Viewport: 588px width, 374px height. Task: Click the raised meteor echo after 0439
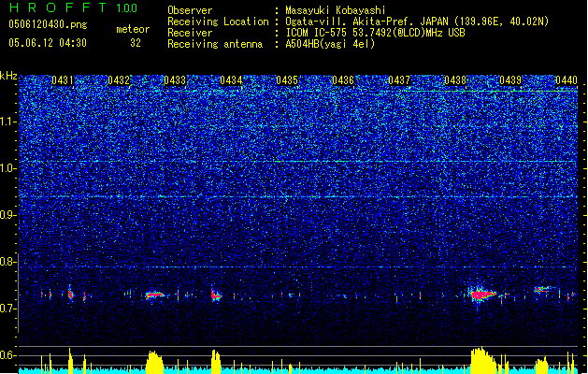542,289
